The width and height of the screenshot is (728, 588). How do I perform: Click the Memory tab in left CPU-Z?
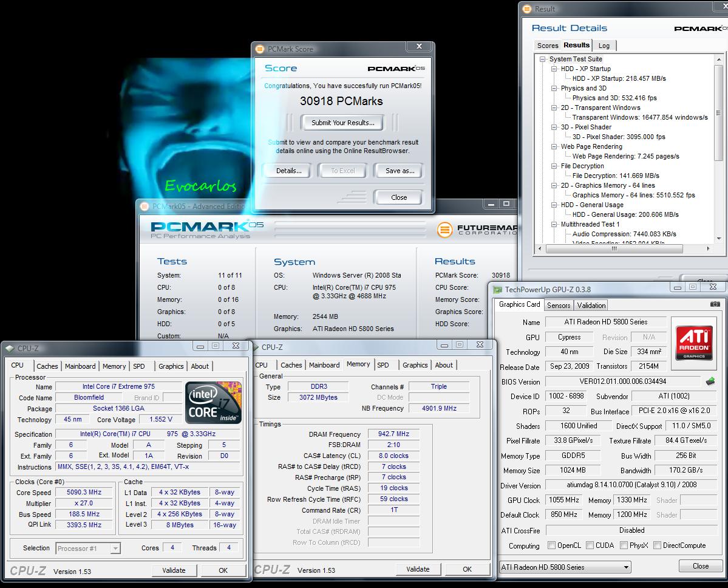[x=114, y=366]
